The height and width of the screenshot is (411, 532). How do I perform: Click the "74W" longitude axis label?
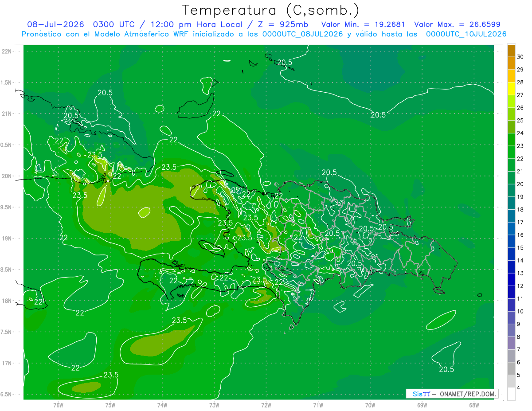[162, 405]
